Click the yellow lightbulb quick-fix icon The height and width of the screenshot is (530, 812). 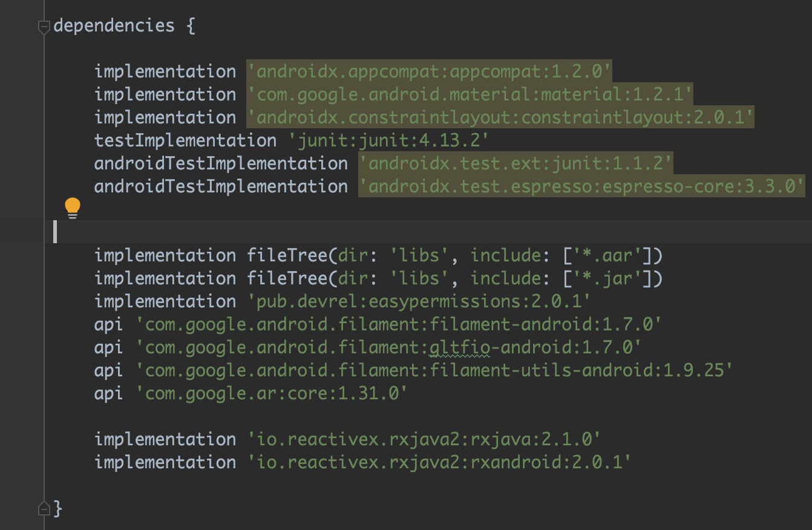[73, 208]
